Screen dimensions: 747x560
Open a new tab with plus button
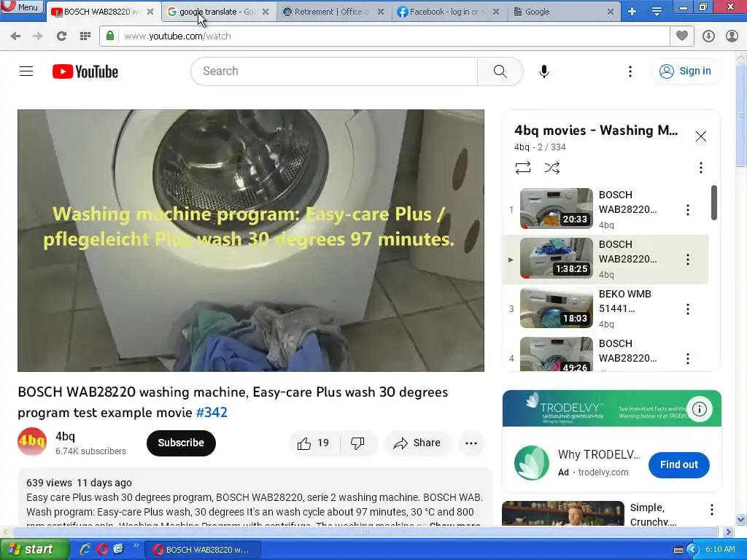coord(632,12)
